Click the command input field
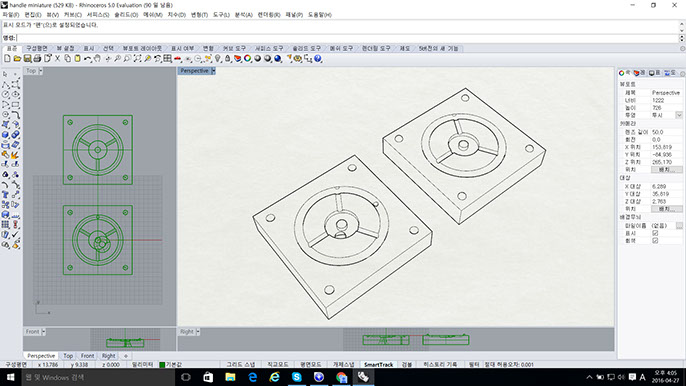 pos(348,38)
